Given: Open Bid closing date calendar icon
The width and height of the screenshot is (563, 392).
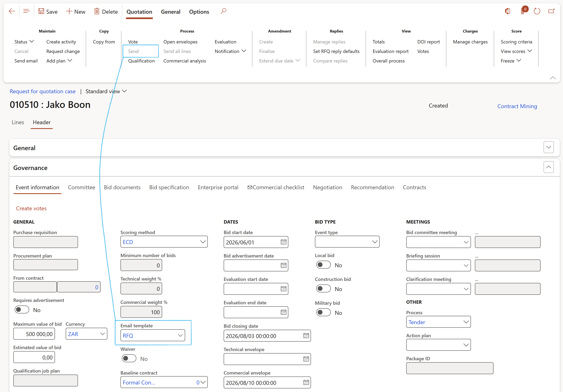Looking at the screenshot, I should coord(306,336).
